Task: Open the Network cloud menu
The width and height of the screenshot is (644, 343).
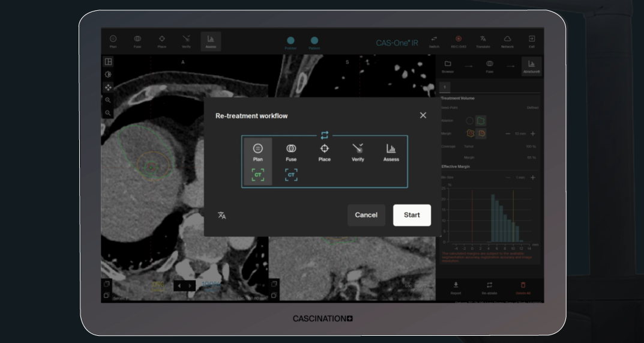Action: tap(507, 41)
